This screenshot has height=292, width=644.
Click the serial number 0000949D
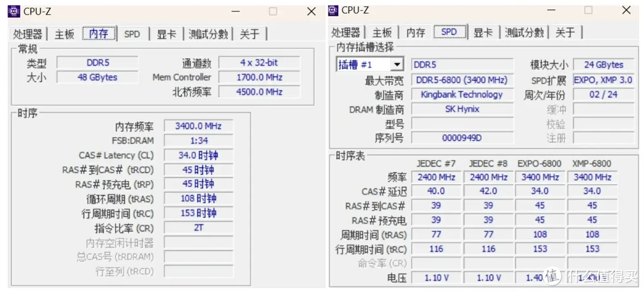462,138
